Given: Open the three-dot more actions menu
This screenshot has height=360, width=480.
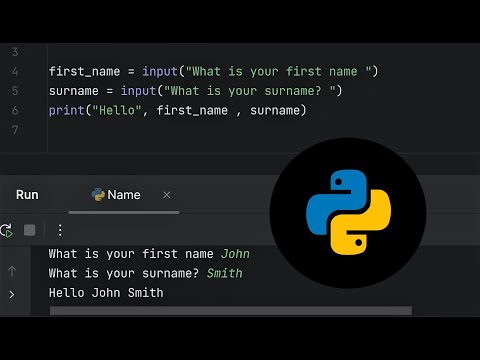Looking at the screenshot, I should pyautogui.click(x=60, y=230).
